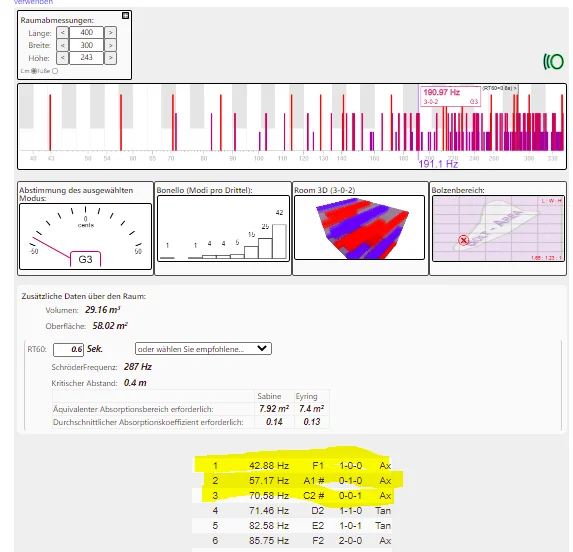Select mode row 4 at 71.46 Hz

tap(292, 510)
